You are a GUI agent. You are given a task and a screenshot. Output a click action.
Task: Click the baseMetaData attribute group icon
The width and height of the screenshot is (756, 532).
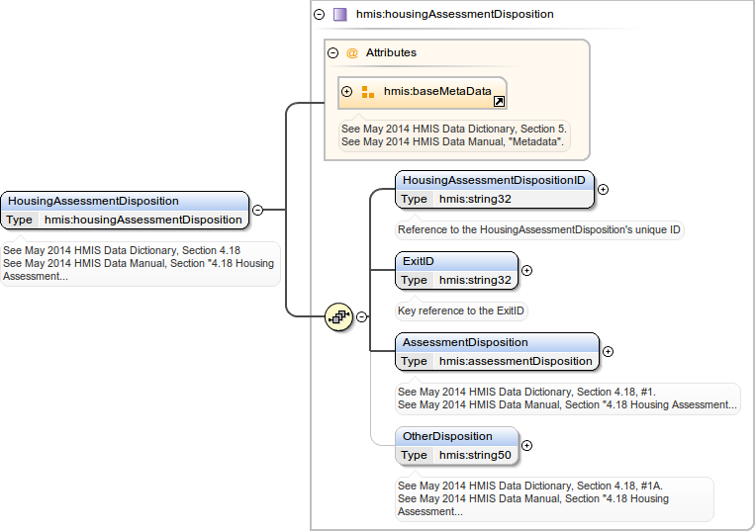tap(368, 92)
